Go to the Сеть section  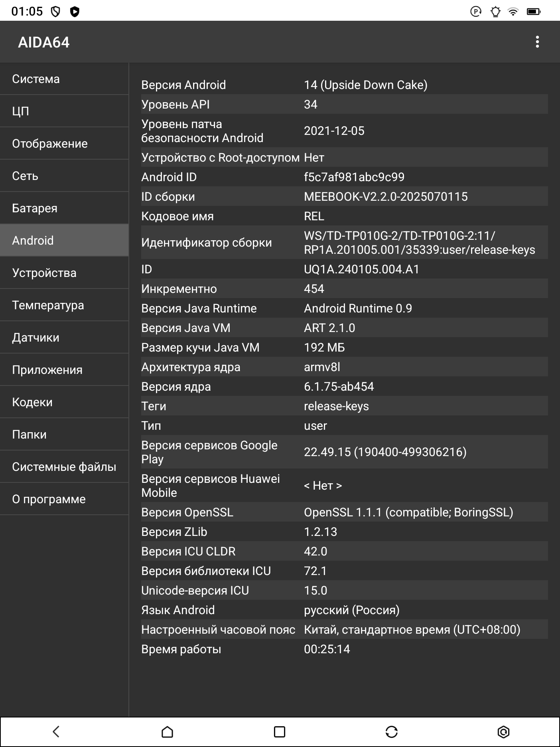(x=64, y=176)
